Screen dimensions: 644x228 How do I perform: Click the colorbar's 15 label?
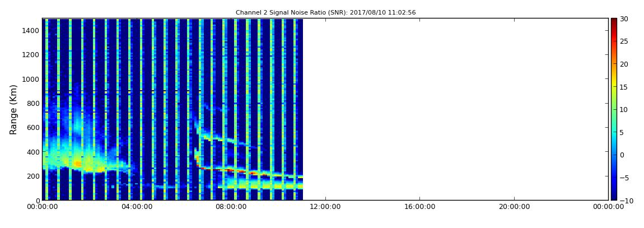point(623,87)
